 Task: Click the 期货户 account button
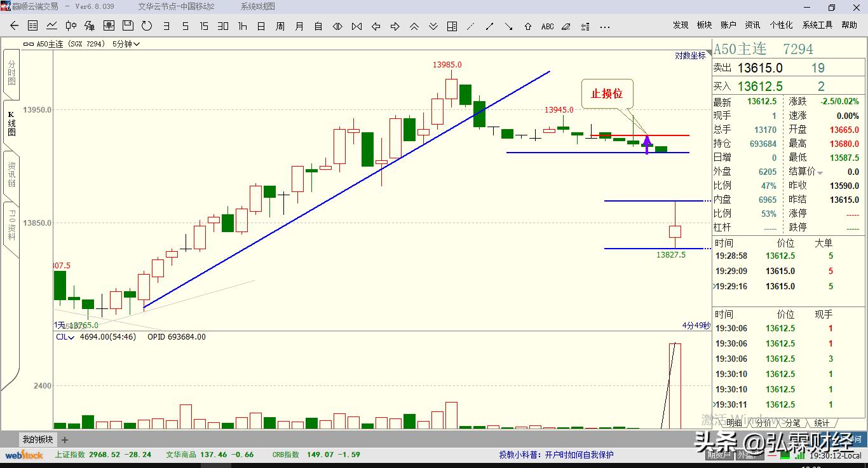coord(719,455)
